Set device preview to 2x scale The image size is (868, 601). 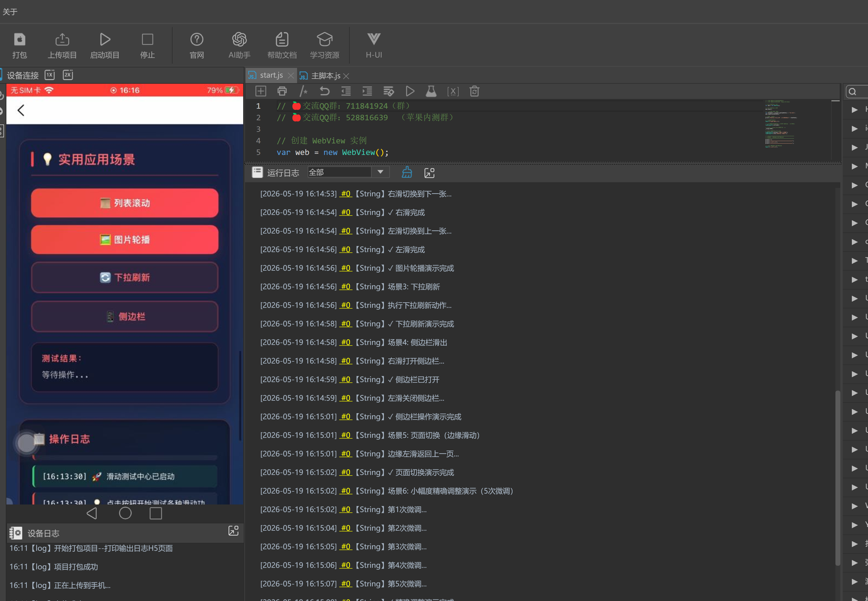[x=68, y=75]
